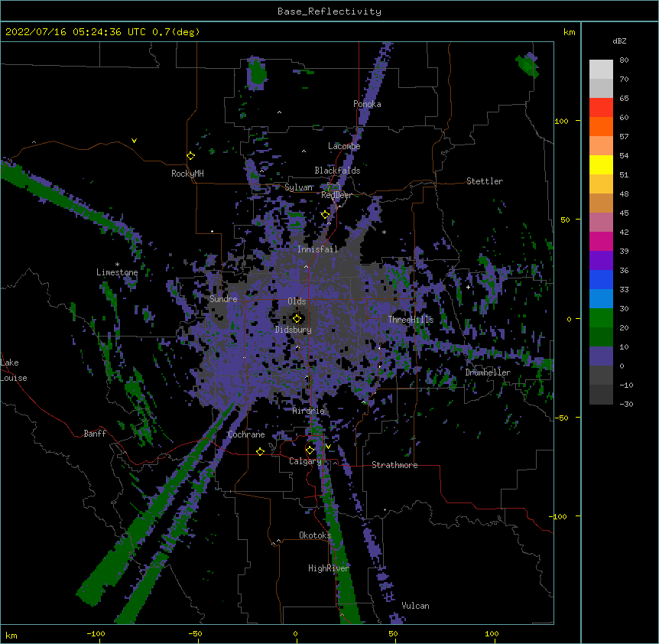Image resolution: width=659 pixels, height=644 pixels.
Task: Click the Limestone label
Action: (x=117, y=272)
